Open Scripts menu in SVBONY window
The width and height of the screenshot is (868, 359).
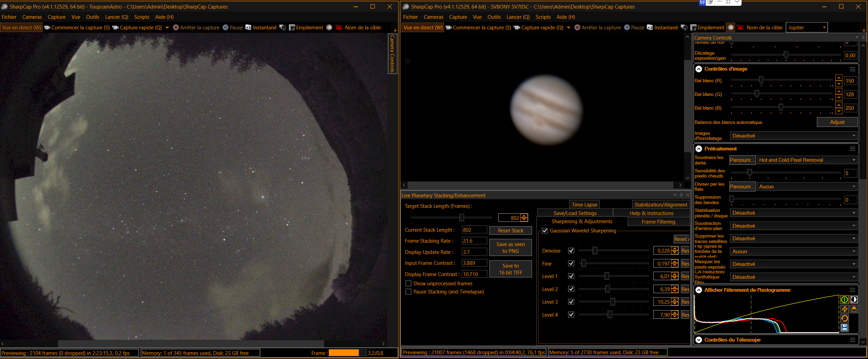pos(543,17)
